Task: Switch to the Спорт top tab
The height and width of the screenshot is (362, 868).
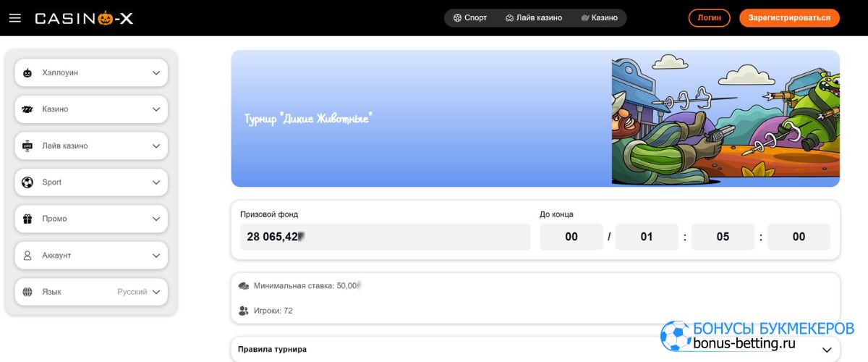Action: click(470, 18)
